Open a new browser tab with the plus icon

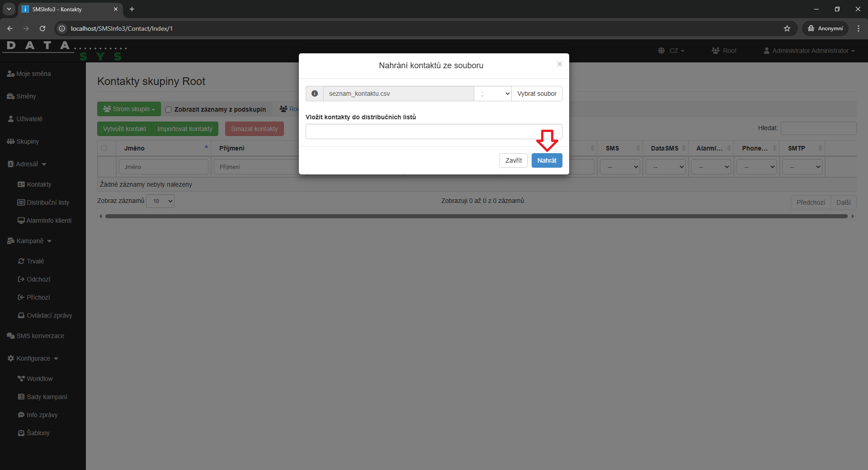click(132, 9)
